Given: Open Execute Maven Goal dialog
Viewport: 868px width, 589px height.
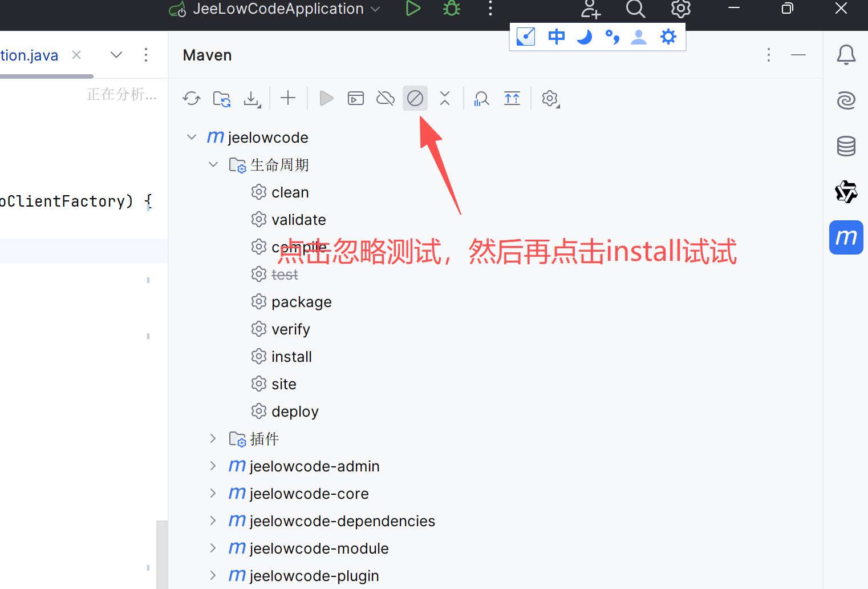Looking at the screenshot, I should pos(356,98).
